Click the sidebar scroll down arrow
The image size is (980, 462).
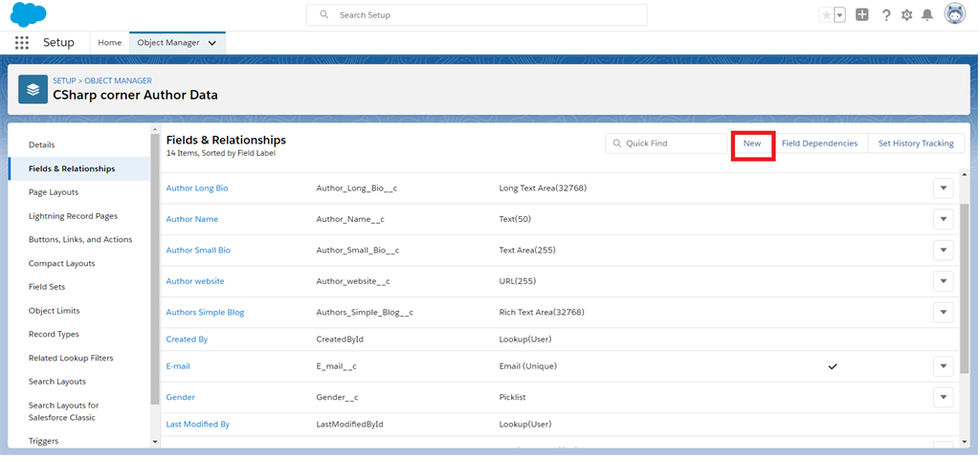click(155, 441)
